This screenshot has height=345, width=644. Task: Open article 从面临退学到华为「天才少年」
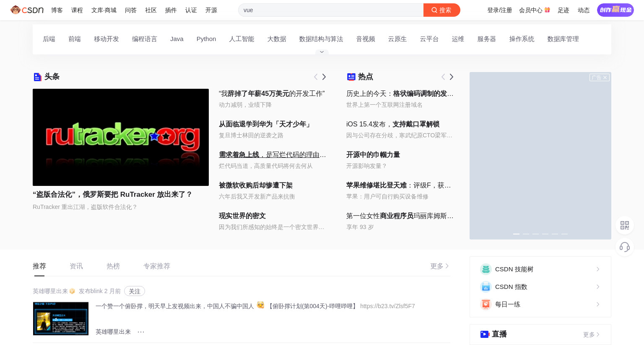[x=265, y=124]
